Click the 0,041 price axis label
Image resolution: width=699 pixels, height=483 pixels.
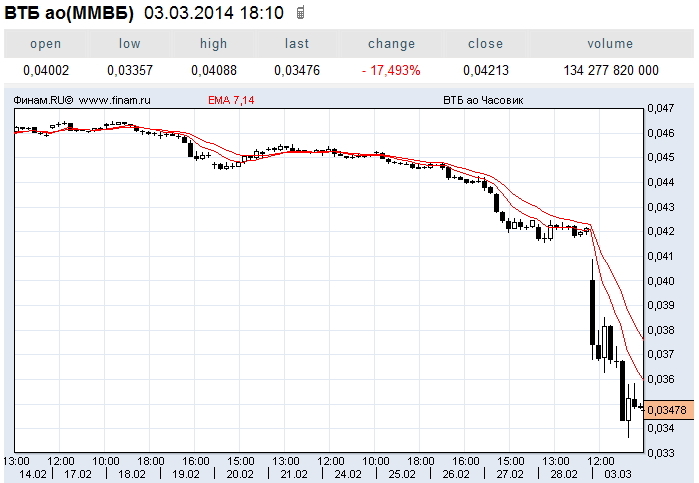tap(661, 256)
